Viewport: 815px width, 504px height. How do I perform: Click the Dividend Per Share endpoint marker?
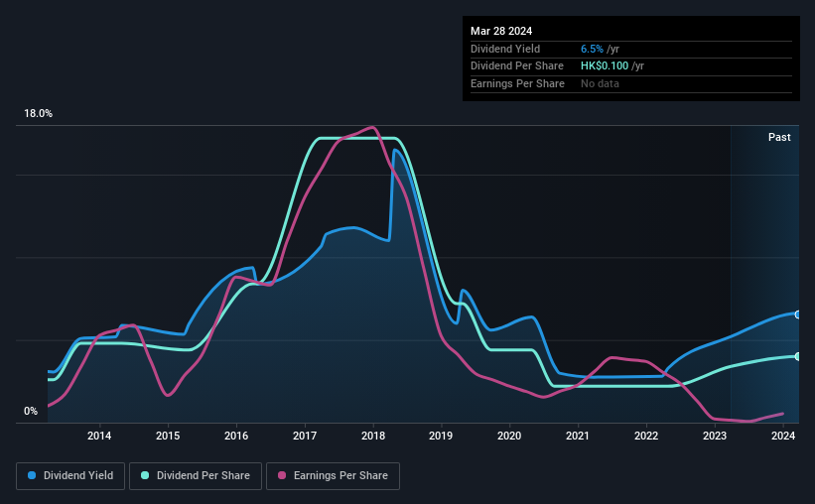click(x=798, y=356)
